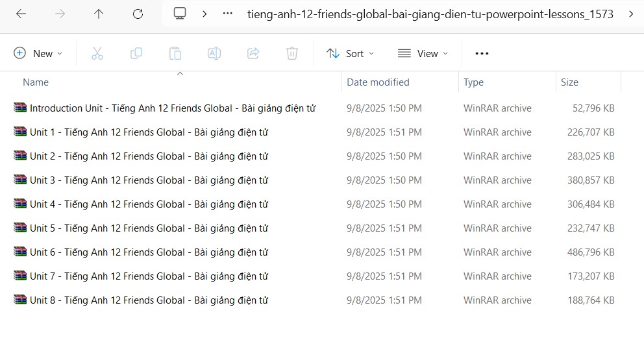Screen dimensions: 644x338
Task: Click the Delete trash icon
Action: pyautogui.click(x=292, y=53)
